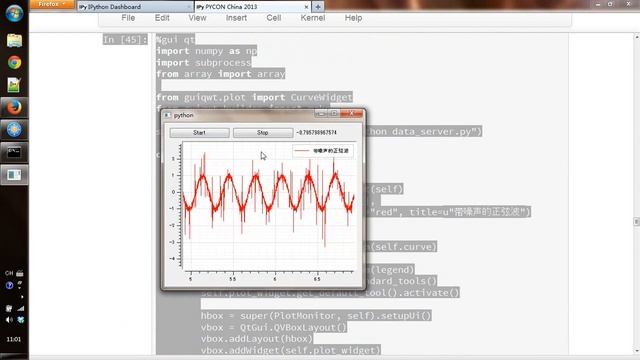
Task: Open the keyboard input method tray icon
Action: pyautogui.click(x=20, y=273)
